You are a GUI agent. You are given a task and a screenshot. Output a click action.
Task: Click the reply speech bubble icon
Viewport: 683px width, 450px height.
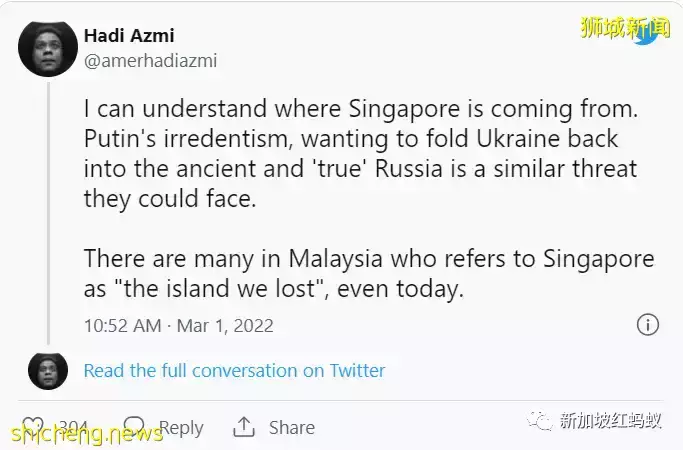134,427
